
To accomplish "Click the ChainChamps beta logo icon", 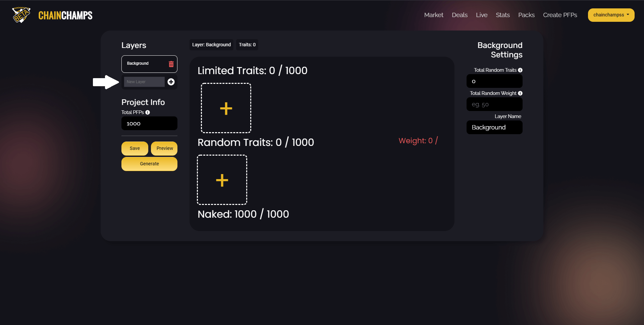I will point(21,15).
